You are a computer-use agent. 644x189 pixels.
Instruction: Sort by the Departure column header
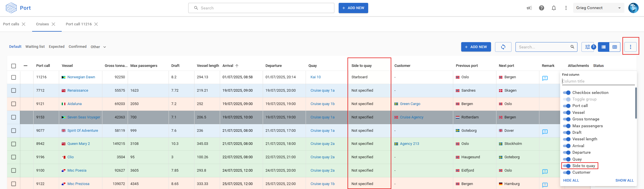tap(274, 66)
